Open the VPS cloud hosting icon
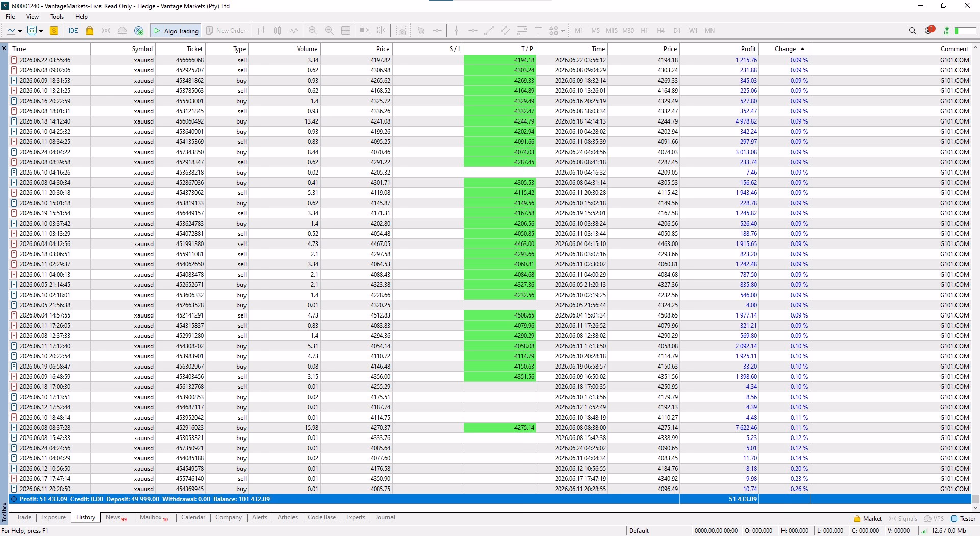Screen dimensions: 980x536 pos(122,31)
